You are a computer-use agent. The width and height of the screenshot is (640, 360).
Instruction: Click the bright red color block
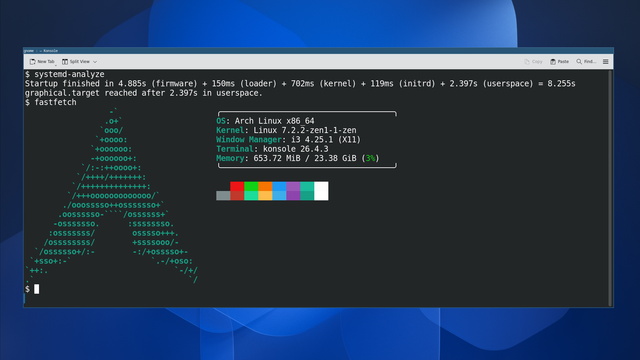[x=237, y=186]
